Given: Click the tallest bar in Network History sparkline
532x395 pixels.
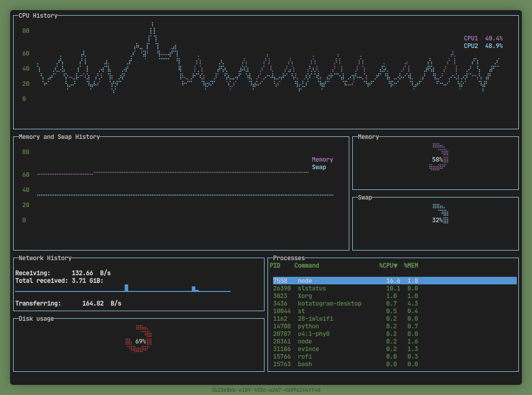Looking at the screenshot, I should pyautogui.click(x=126, y=287).
